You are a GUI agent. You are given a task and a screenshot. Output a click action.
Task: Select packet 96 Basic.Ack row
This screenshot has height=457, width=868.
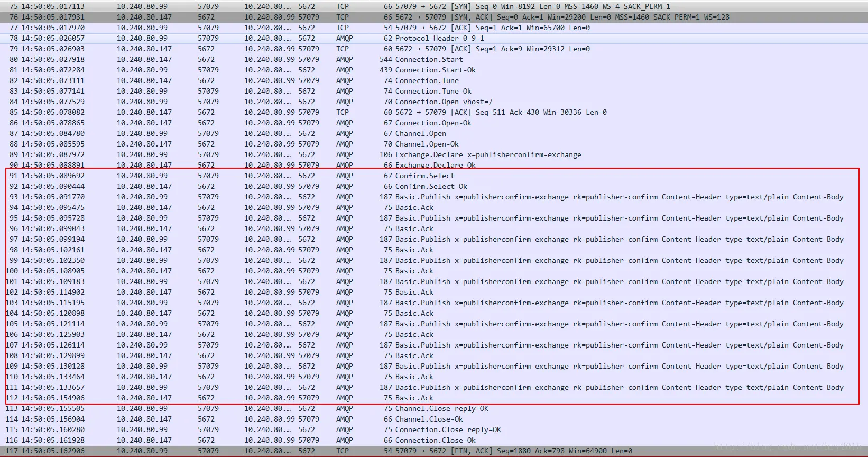[x=434, y=229]
